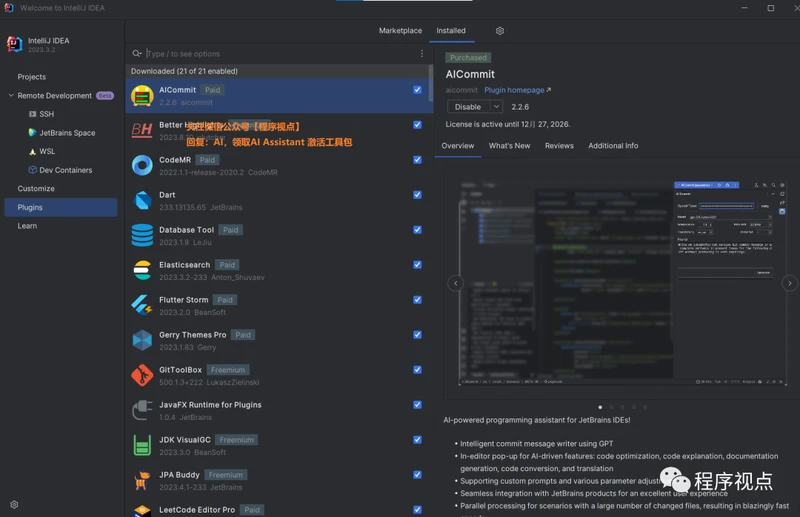Click the Dart plugin icon

coord(142,201)
